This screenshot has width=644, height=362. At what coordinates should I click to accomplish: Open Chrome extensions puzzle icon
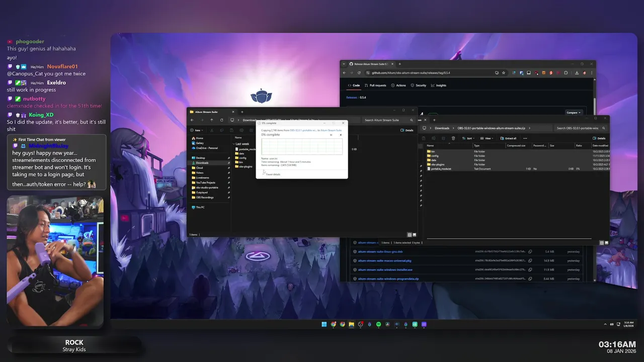point(566,73)
